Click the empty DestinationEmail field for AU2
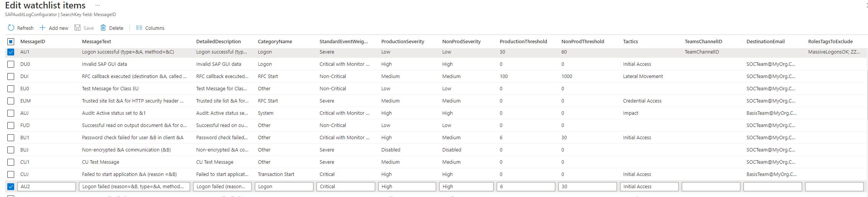The image size is (868, 197). point(773,187)
